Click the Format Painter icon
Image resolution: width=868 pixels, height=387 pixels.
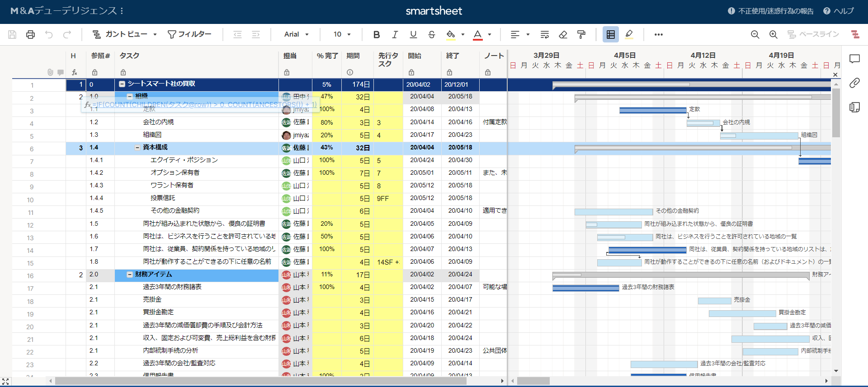tap(581, 34)
